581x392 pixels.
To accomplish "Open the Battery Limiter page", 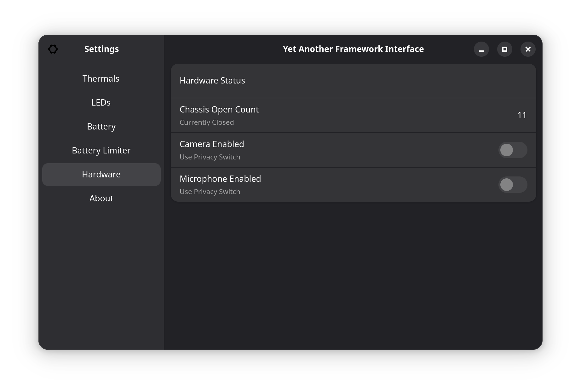I will tap(101, 150).
